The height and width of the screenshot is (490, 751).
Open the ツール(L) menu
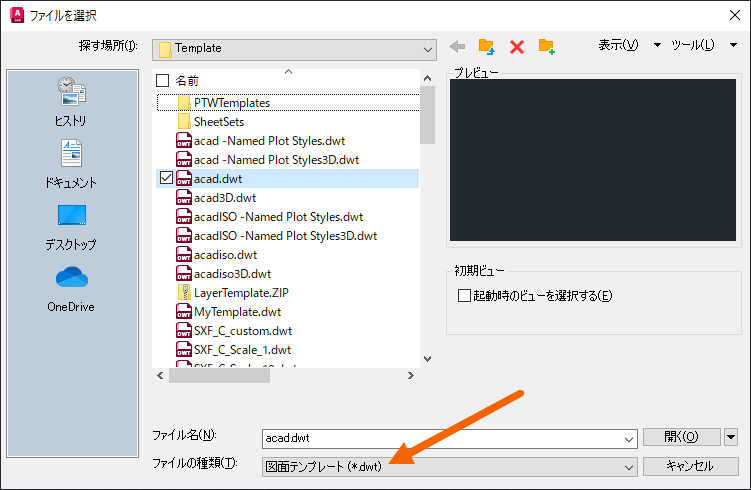click(x=704, y=45)
